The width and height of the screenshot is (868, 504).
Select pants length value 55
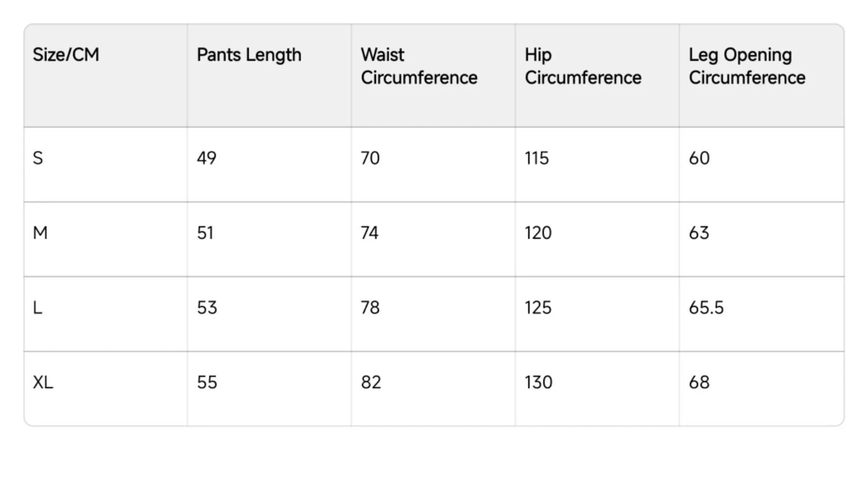[207, 383]
